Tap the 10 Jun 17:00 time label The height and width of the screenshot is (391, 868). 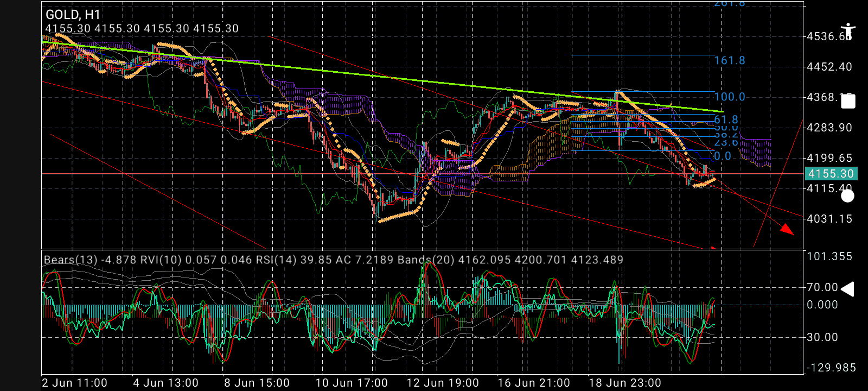(352, 383)
